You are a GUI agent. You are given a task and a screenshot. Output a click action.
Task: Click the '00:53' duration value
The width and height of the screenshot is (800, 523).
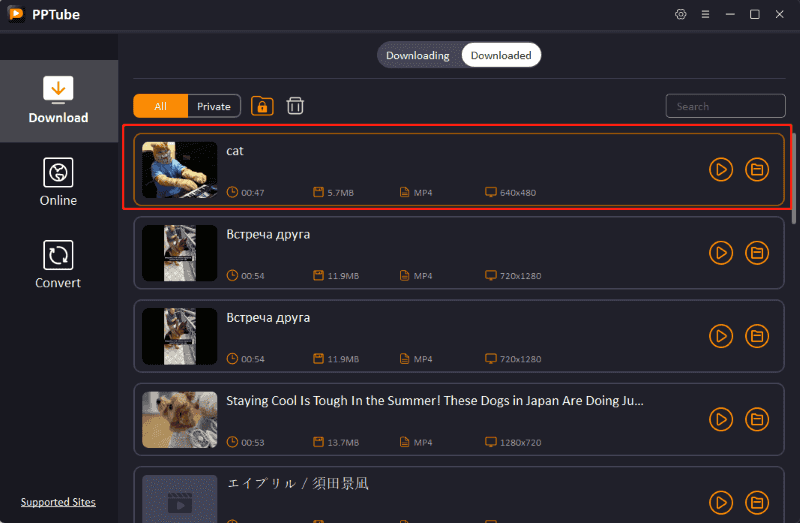coord(253,442)
